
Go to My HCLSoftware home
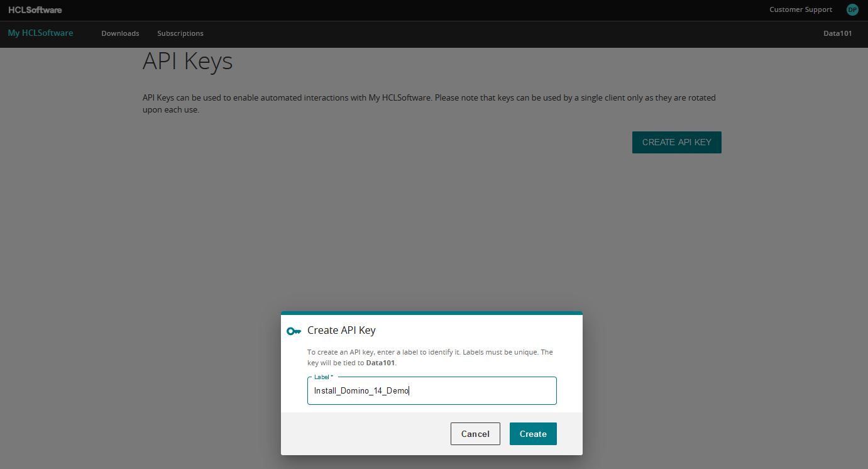pos(40,33)
